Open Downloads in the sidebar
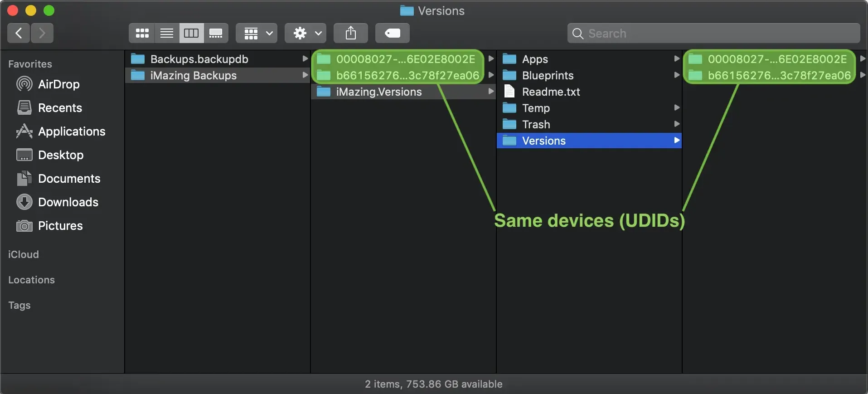This screenshot has height=394, width=868. point(57,202)
